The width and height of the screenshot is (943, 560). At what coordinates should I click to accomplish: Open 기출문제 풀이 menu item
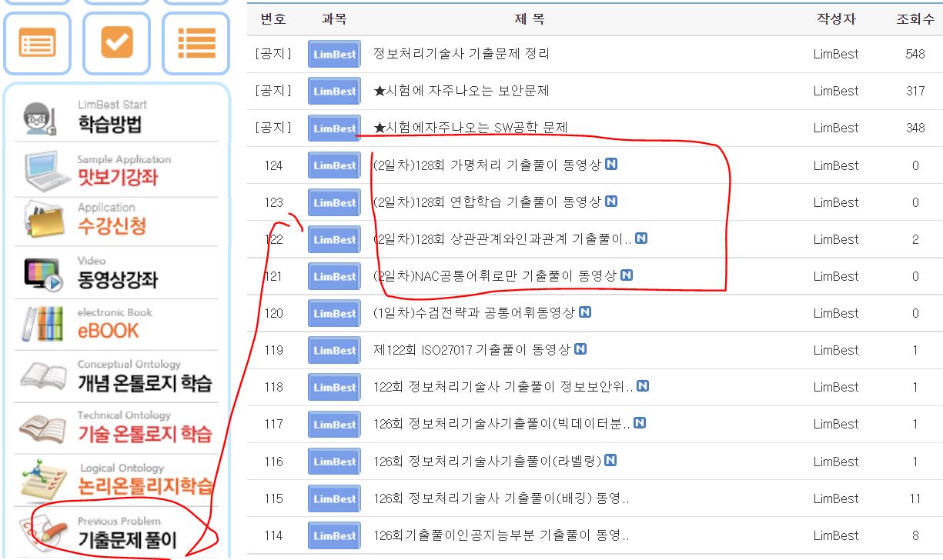click(x=116, y=532)
